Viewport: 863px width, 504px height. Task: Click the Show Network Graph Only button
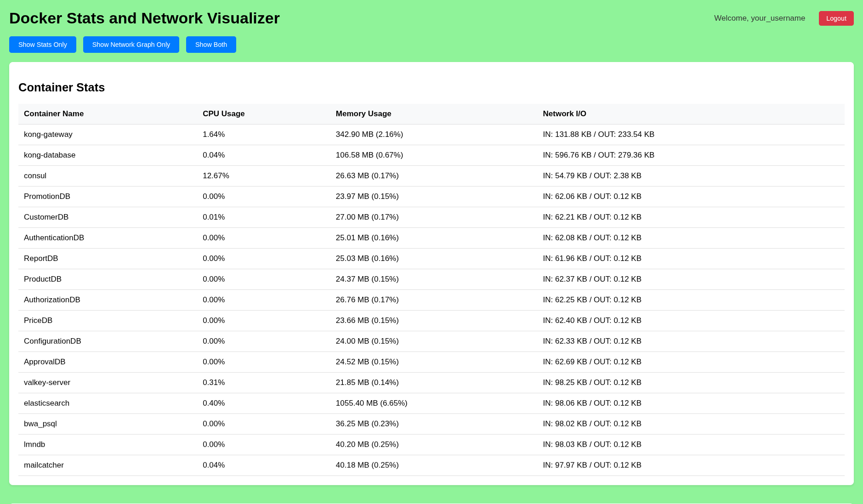click(x=131, y=45)
